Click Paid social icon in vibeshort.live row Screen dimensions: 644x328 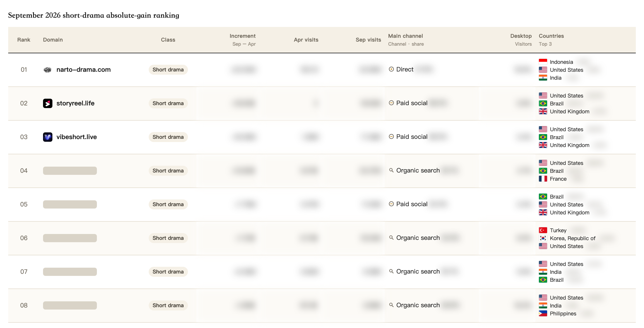tap(391, 137)
